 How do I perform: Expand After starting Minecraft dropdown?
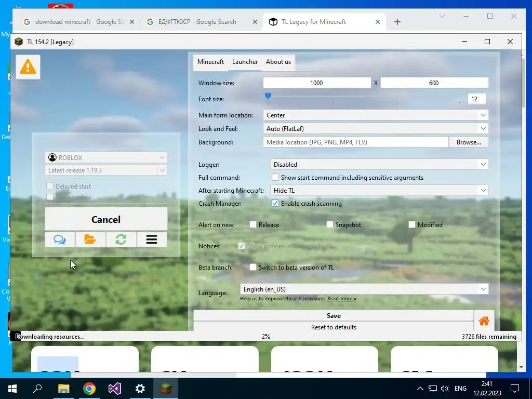coord(483,190)
